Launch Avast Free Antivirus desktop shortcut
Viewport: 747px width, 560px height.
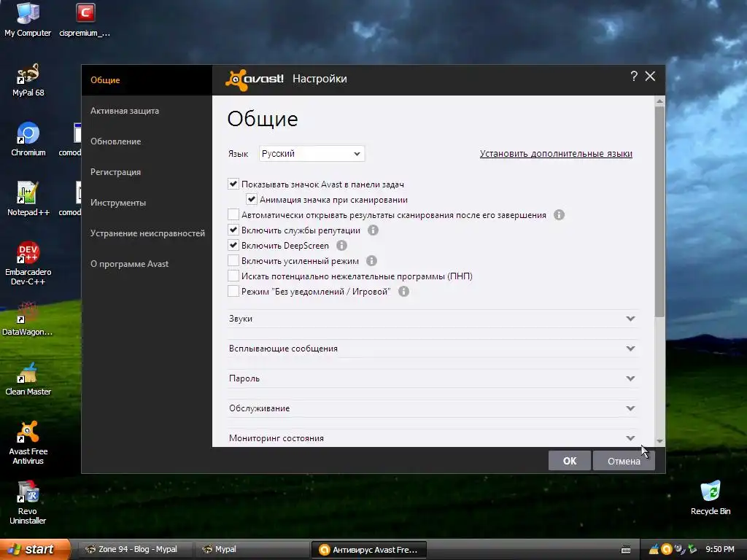click(x=28, y=443)
